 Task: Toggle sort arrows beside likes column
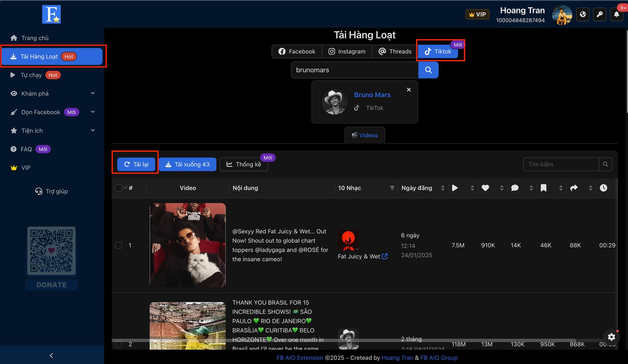coord(502,188)
